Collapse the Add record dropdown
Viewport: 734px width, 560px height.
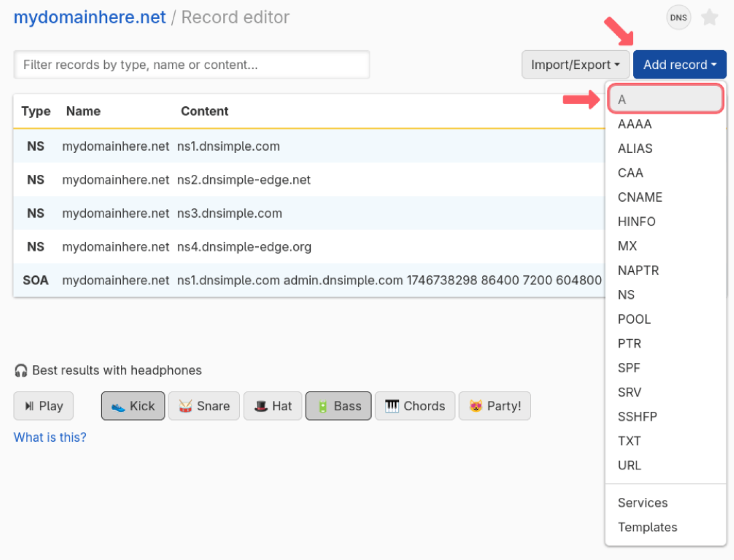(680, 65)
